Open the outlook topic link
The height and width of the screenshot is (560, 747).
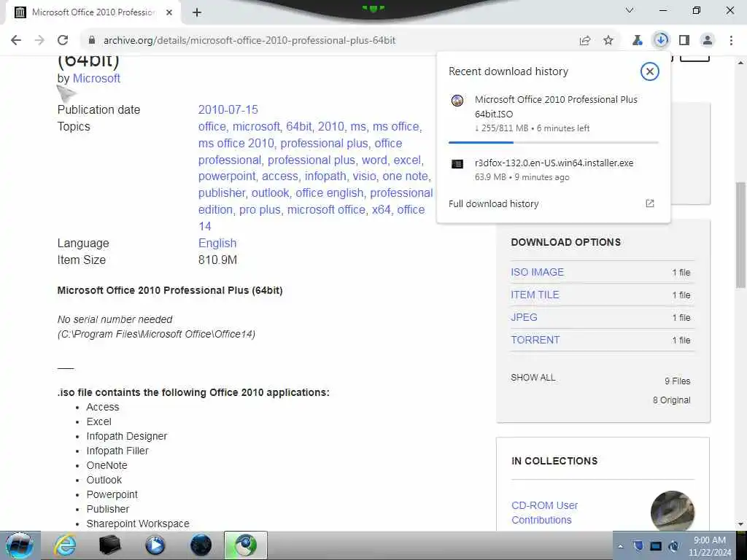tap(270, 192)
